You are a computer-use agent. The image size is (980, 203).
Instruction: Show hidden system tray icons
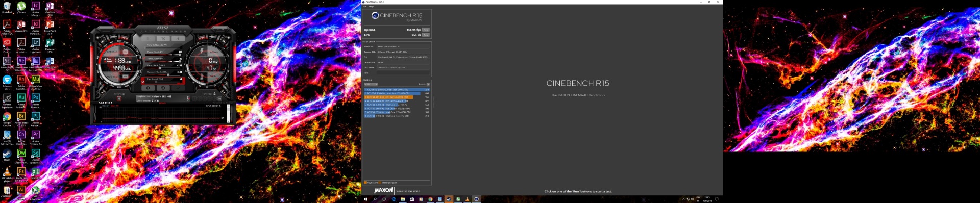pos(683,199)
